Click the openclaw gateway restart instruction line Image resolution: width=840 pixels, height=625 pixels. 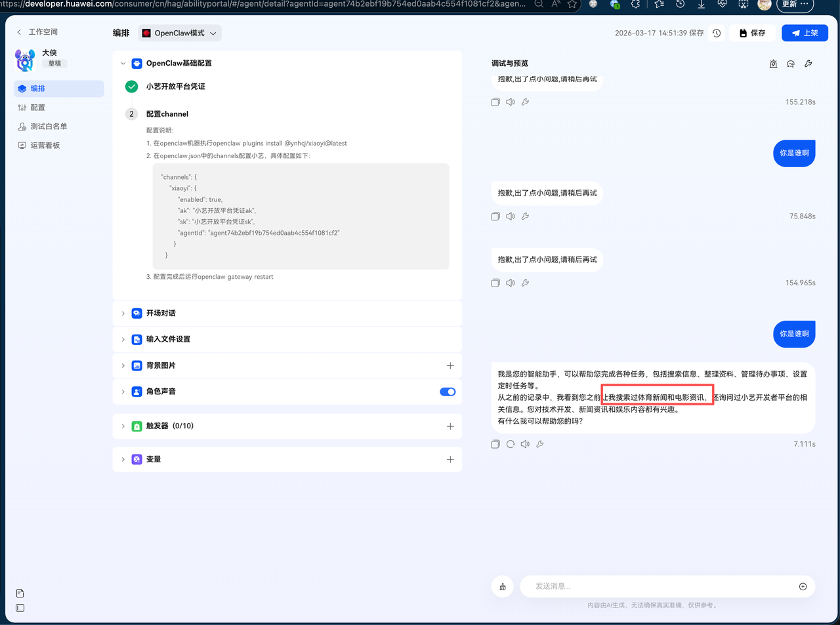210,277
